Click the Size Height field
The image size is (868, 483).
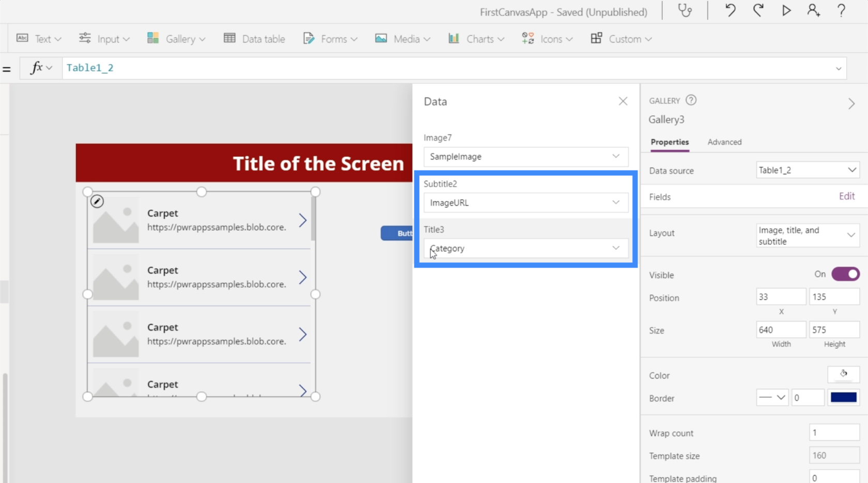pos(834,330)
